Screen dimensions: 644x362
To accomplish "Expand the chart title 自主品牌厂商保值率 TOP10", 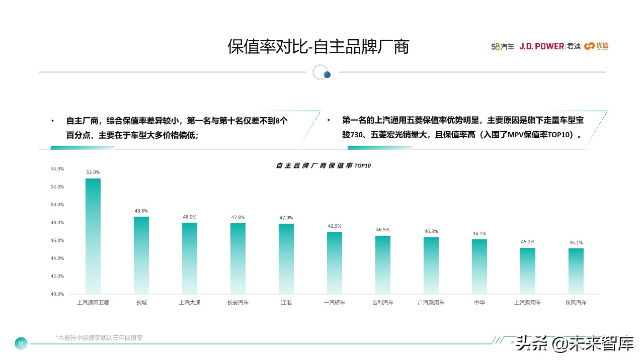I will [x=325, y=165].
